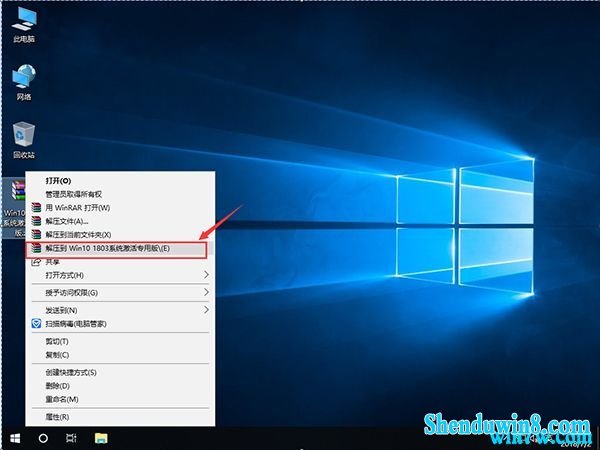
Task: Open File Explorer from taskbar
Action: pyautogui.click(x=101, y=438)
